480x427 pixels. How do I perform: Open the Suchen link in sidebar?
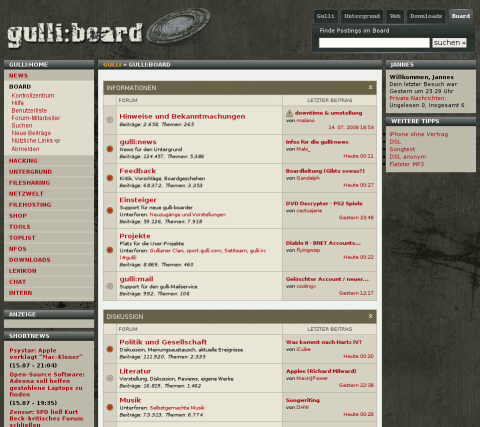point(22,126)
